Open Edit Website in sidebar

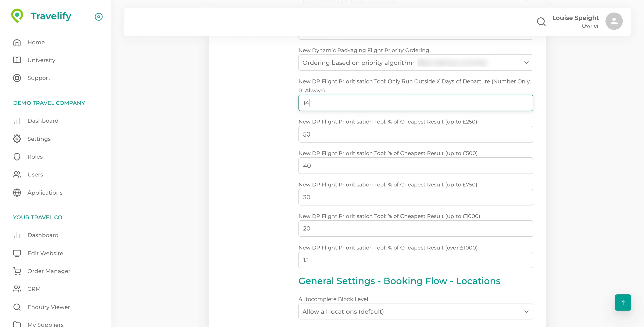click(x=45, y=253)
